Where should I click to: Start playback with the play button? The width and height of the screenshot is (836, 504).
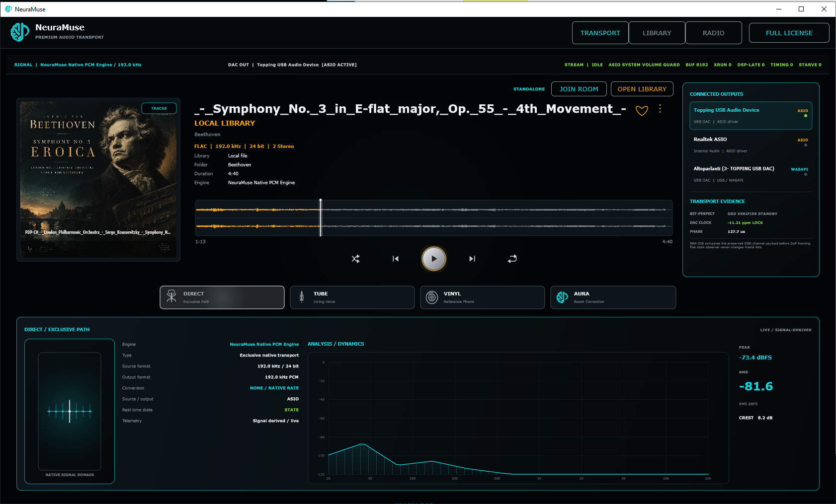coord(434,259)
